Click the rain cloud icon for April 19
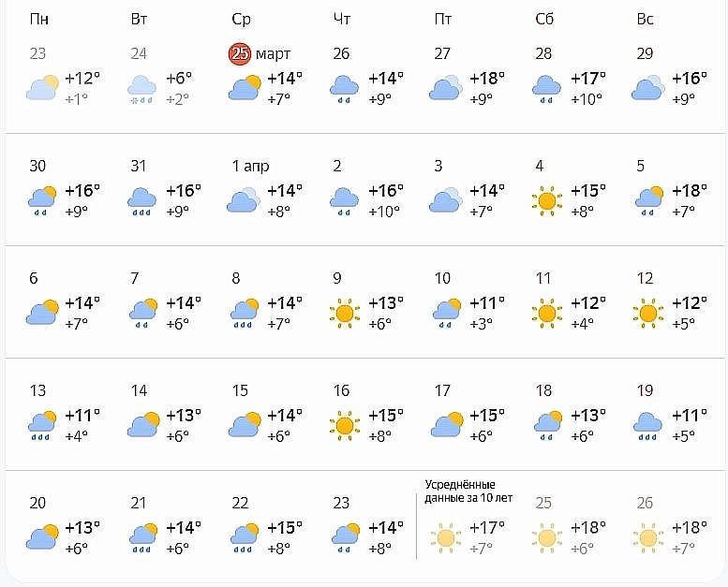The width and height of the screenshot is (728, 587). [648, 424]
